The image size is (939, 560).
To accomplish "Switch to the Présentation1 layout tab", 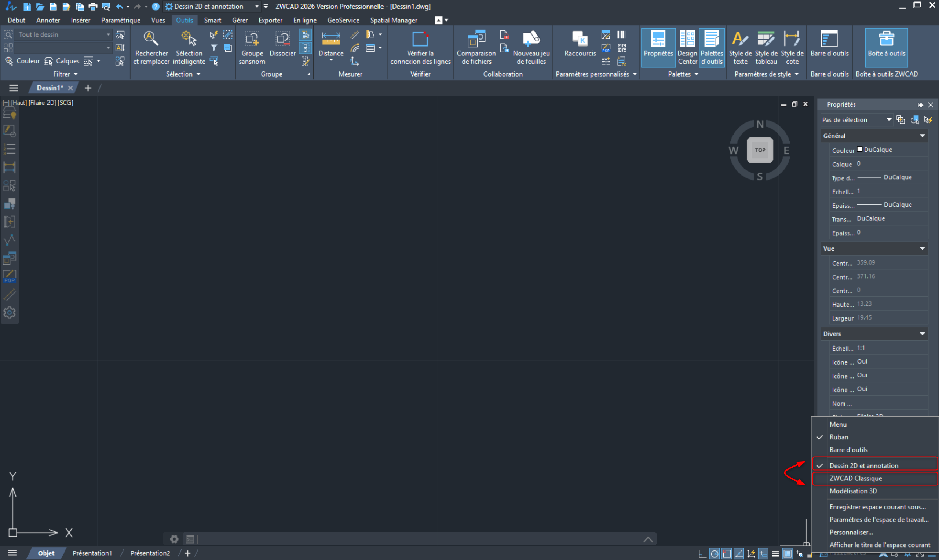I will pyautogui.click(x=92, y=553).
